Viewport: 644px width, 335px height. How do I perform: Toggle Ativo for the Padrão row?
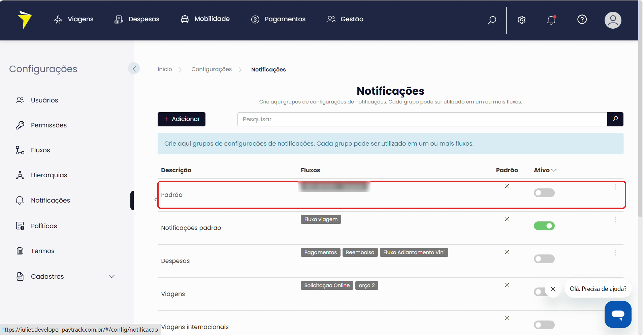[x=544, y=193]
